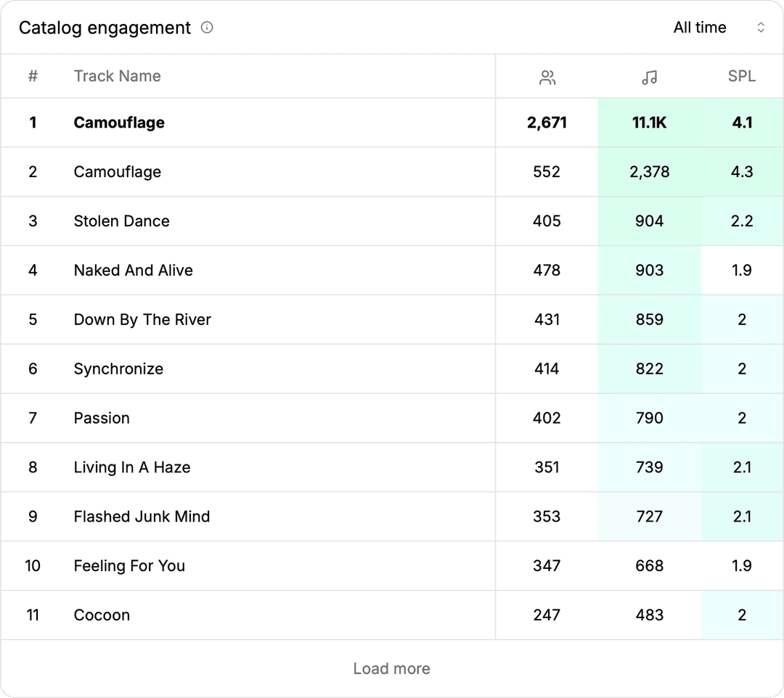Select the listeners (people) column icon
784x698 pixels.
click(547, 75)
